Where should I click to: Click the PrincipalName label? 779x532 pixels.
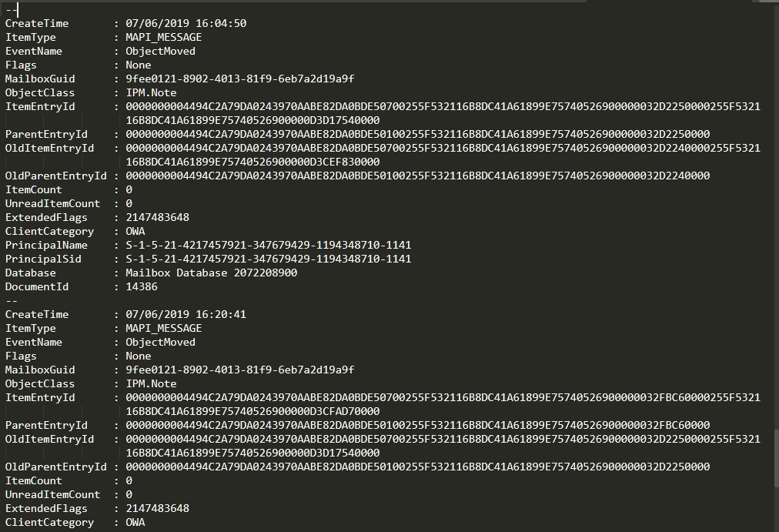point(46,245)
